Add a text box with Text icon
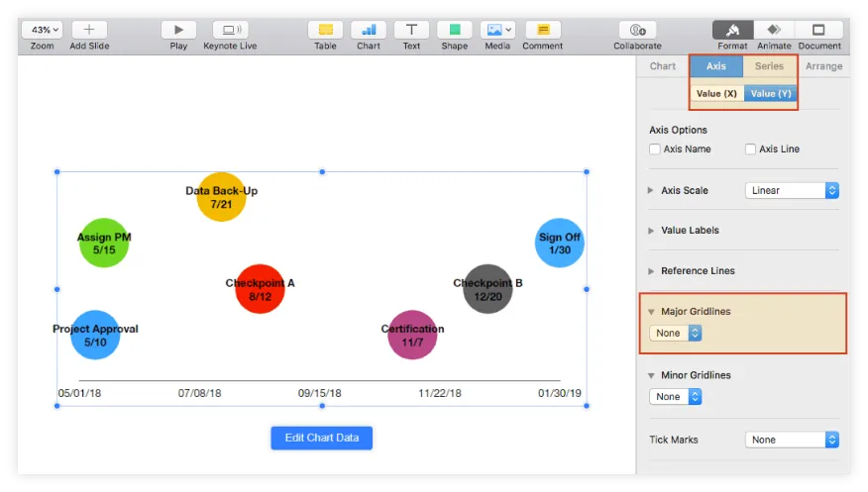 (411, 30)
